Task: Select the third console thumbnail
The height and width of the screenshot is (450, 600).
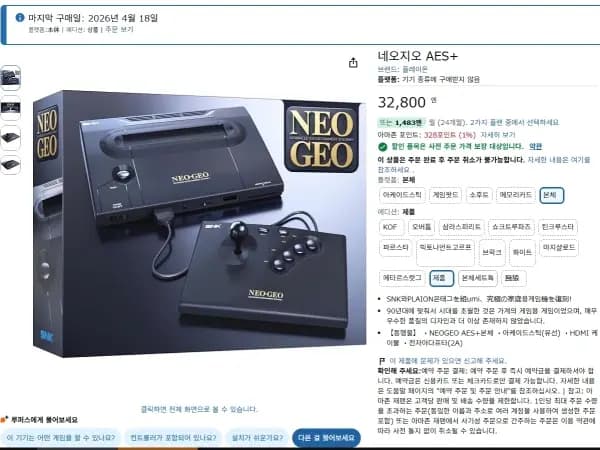Action: click(x=10, y=137)
